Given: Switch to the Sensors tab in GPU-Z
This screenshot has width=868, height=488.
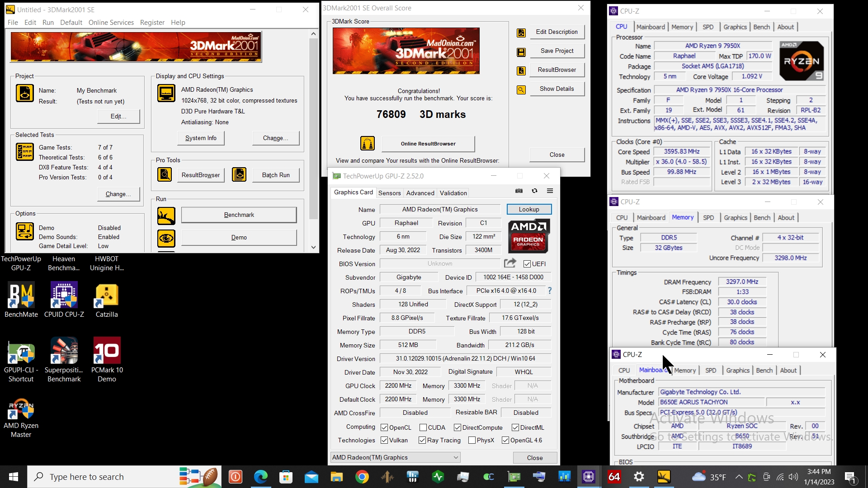Looking at the screenshot, I should 389,193.
